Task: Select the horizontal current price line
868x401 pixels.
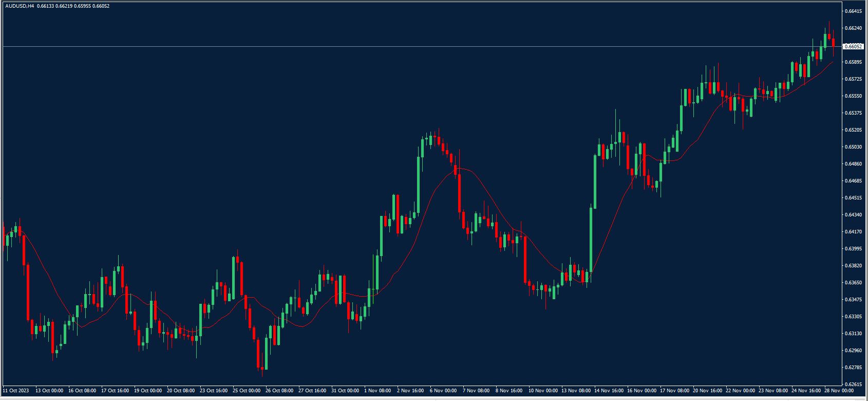Action: [411, 46]
